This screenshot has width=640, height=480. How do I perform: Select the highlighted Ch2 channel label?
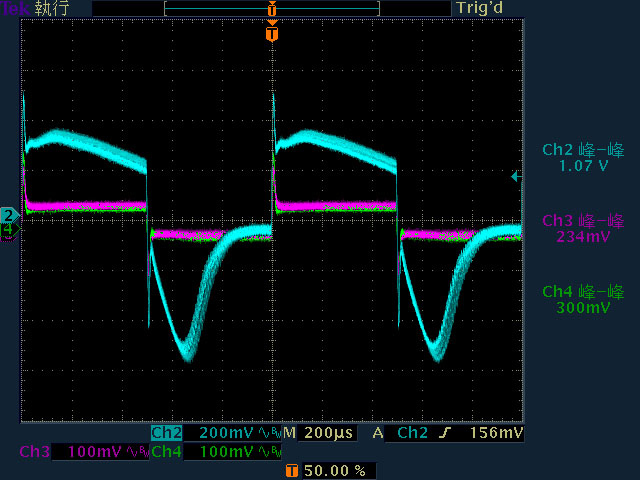167,433
